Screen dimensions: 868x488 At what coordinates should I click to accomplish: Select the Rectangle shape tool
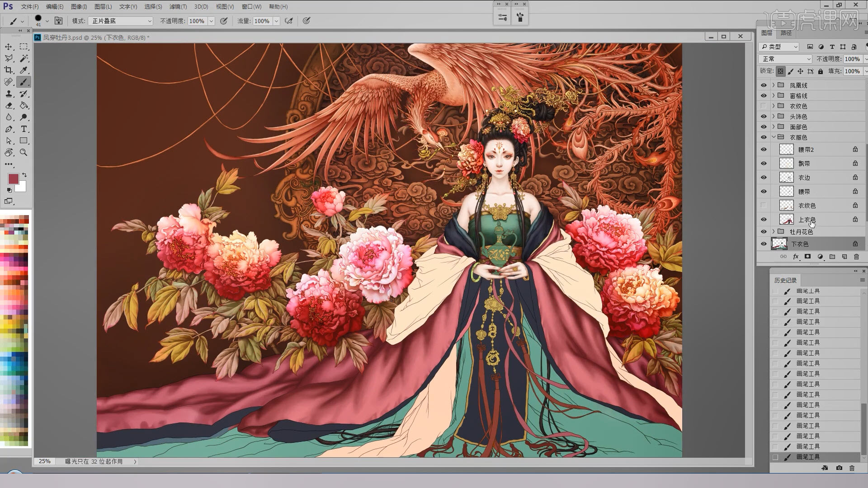coord(24,141)
